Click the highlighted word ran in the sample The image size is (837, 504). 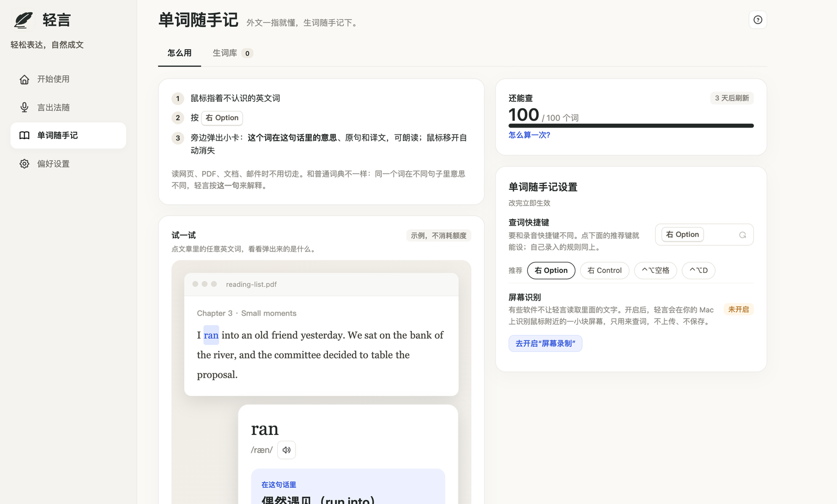[x=211, y=335]
